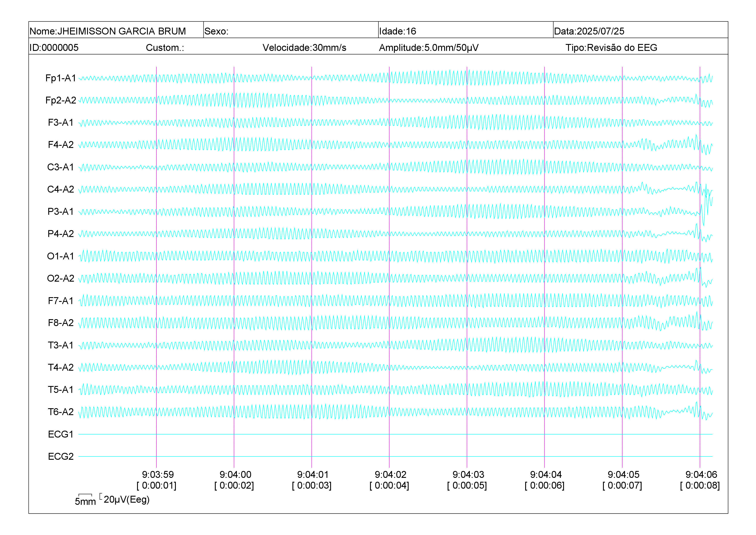Select the T6-A2 channel label
This screenshot has width=756, height=535.
click(61, 412)
